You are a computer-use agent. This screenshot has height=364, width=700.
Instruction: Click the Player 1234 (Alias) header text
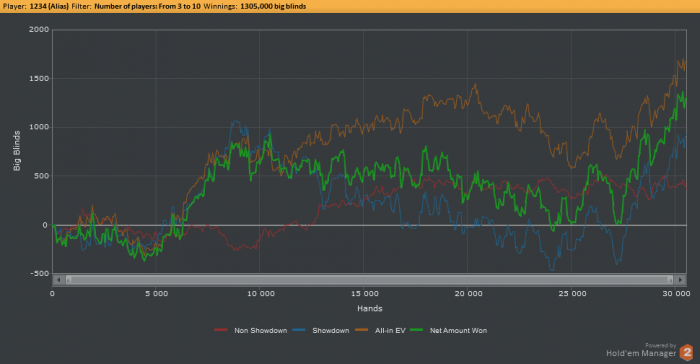click(x=36, y=6)
